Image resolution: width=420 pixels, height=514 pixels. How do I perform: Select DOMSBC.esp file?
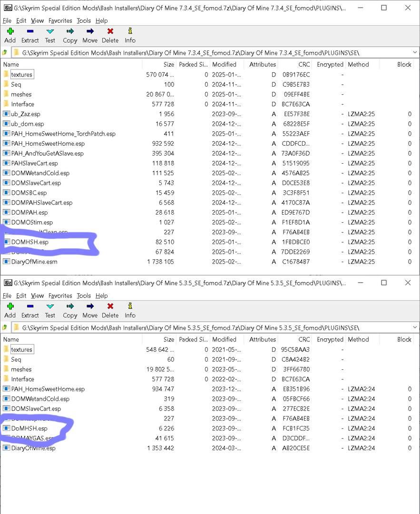pyautogui.click(x=29, y=193)
